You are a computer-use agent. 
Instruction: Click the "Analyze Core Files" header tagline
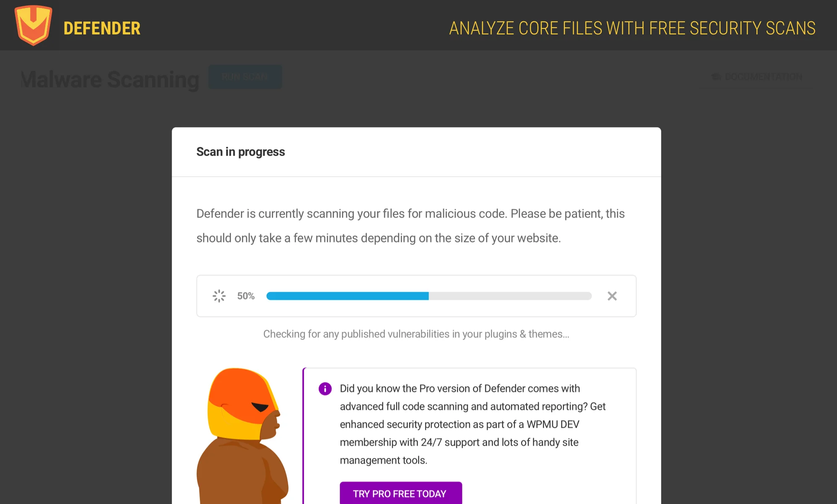(632, 29)
